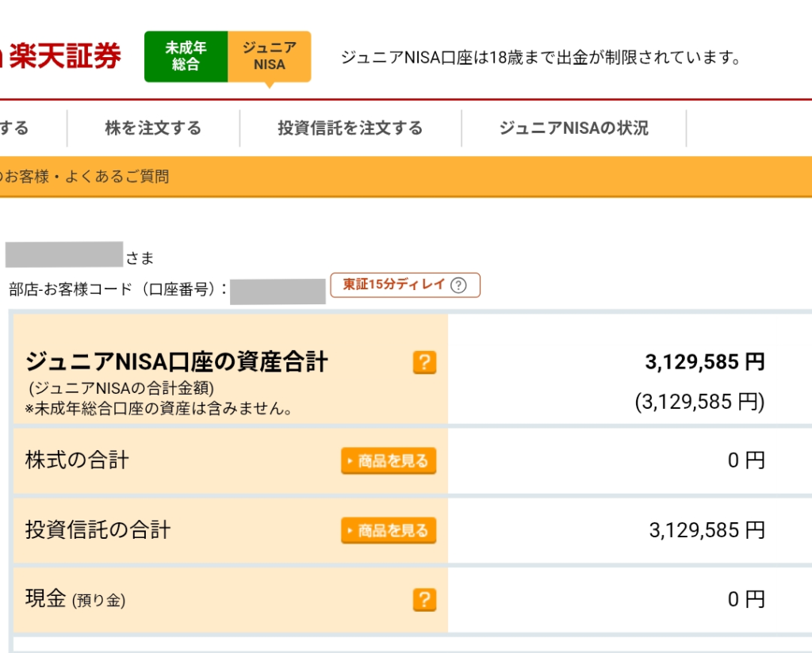
Task: Select the arrow icon on 株式 商品を見る button
Action: pyautogui.click(x=350, y=460)
